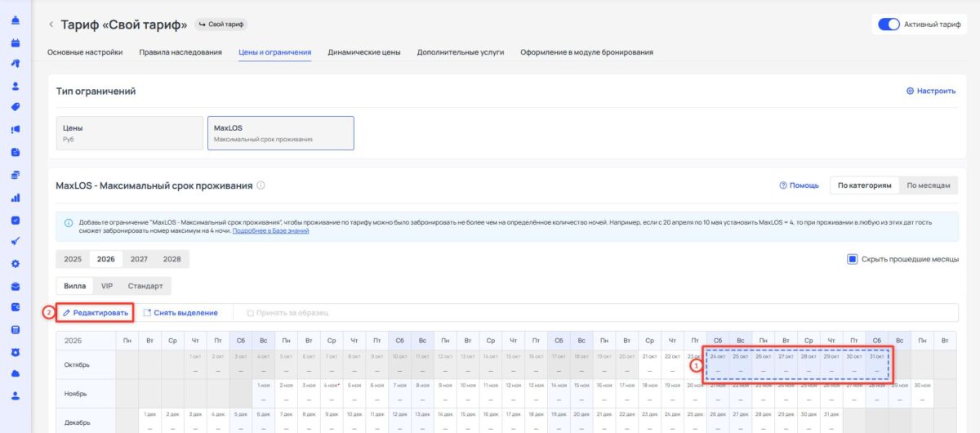Viewport: 980px width, 433px height.
Task: Click the info icon in the blue hint banner
Action: pyautogui.click(x=69, y=222)
